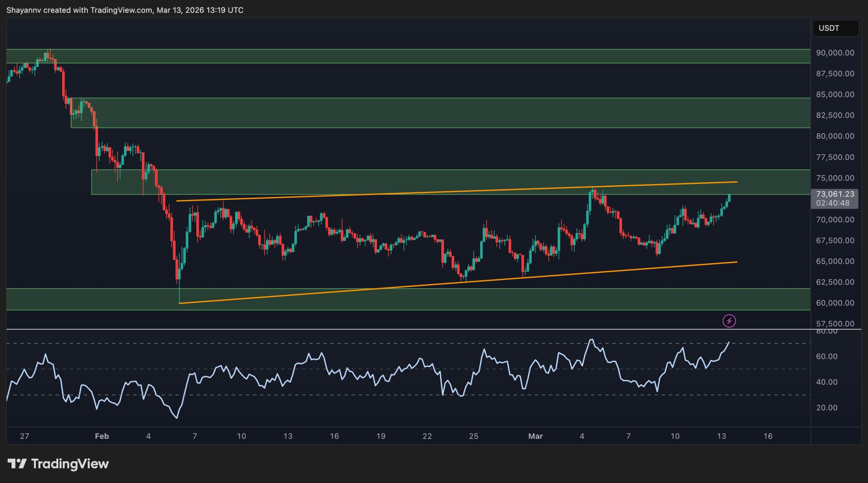
Task: Click the Feb date label on time axis
Action: [102, 436]
